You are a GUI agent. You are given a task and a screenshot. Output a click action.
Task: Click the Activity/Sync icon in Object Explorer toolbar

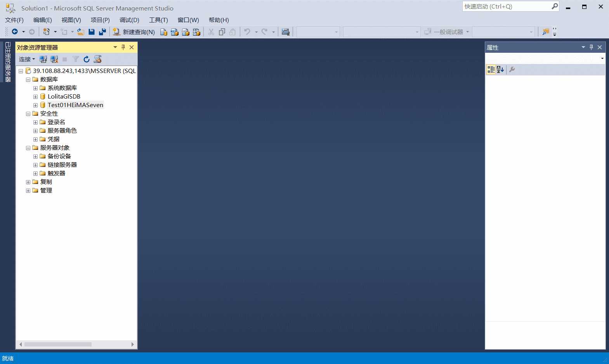97,59
